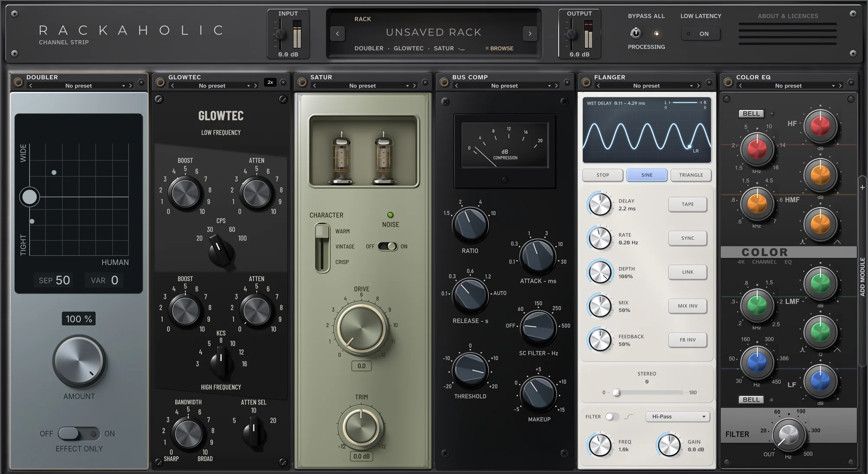
Task: Click the SYNC button in FLANGER
Action: click(688, 238)
